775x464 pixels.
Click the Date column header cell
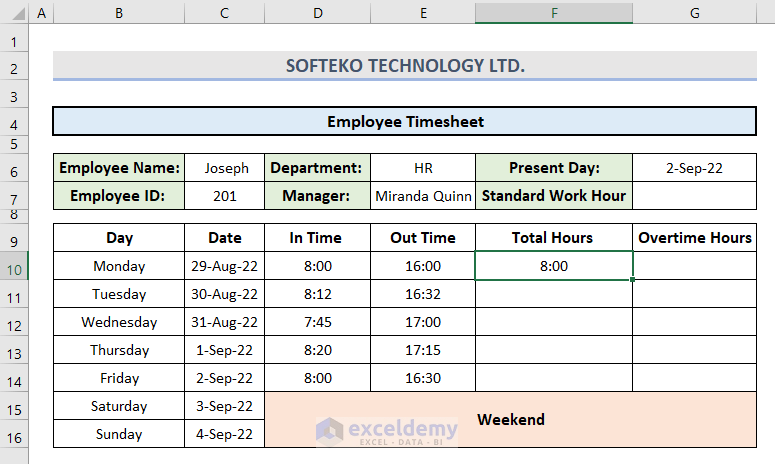224,238
